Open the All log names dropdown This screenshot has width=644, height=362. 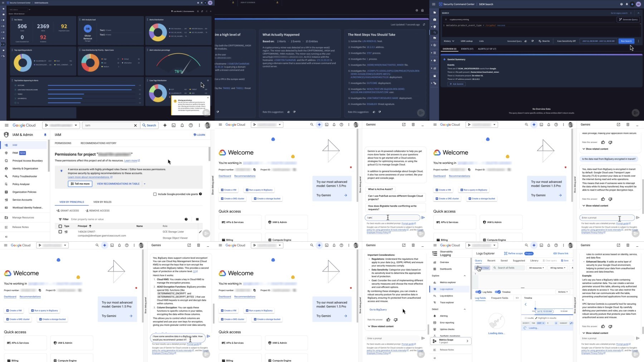pyautogui.click(x=557, y=268)
